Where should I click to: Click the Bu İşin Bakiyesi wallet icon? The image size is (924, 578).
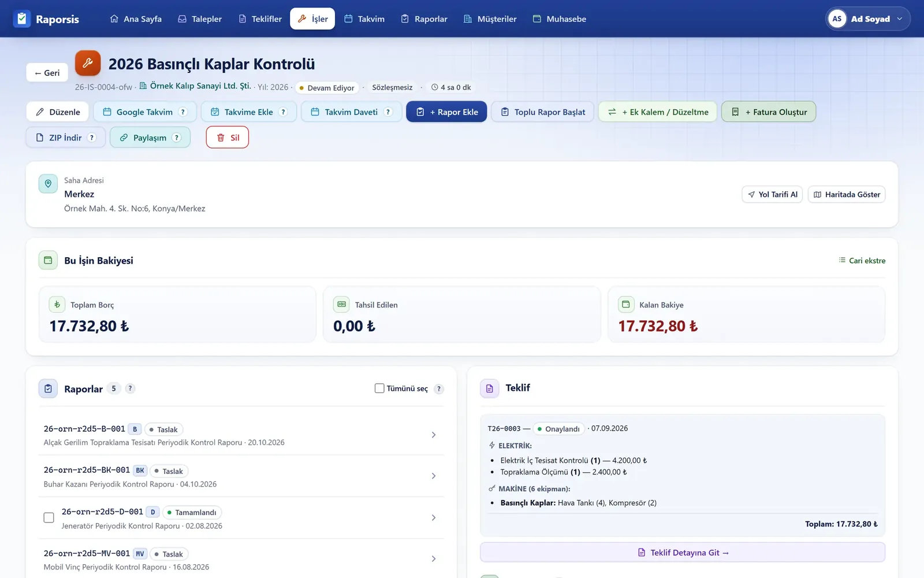click(x=48, y=260)
